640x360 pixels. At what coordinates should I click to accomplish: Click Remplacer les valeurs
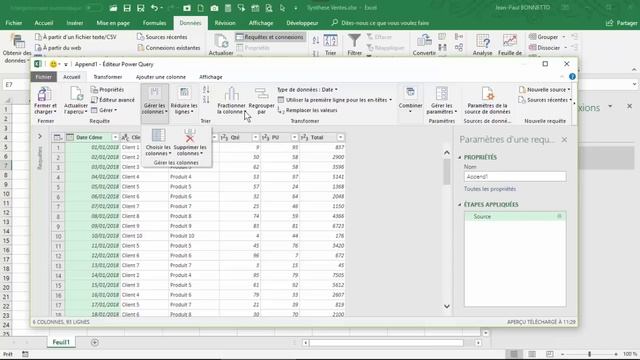point(307,110)
